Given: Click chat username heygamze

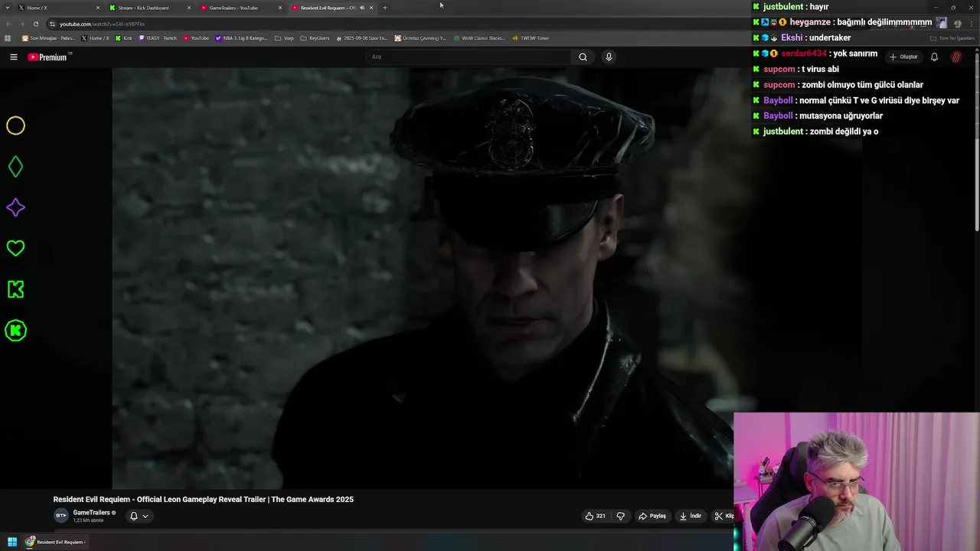Looking at the screenshot, I should tap(810, 22).
